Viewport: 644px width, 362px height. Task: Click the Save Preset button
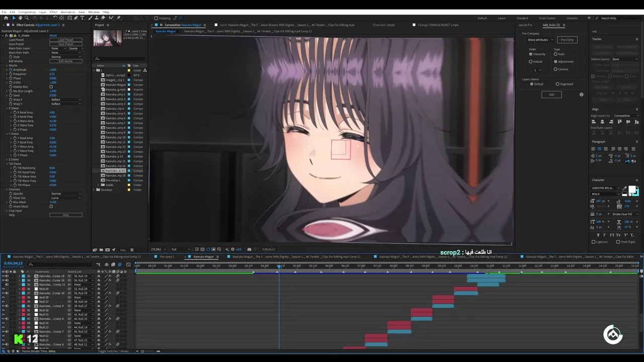pos(65,44)
